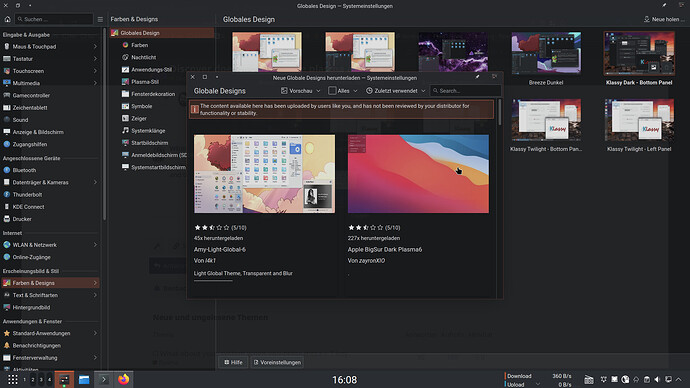Click the Search field in download dialog

pos(466,91)
